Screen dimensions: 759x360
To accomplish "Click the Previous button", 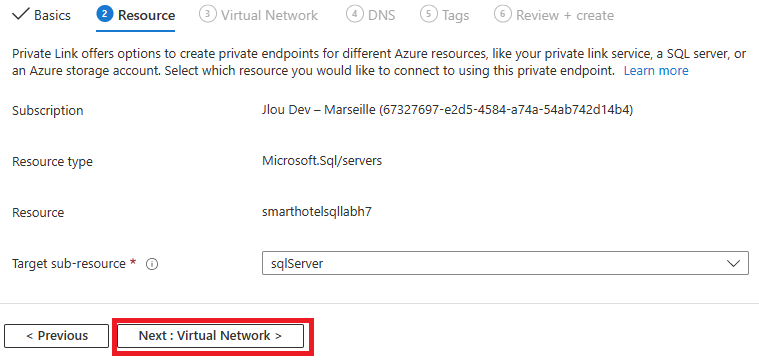I will click(57, 336).
